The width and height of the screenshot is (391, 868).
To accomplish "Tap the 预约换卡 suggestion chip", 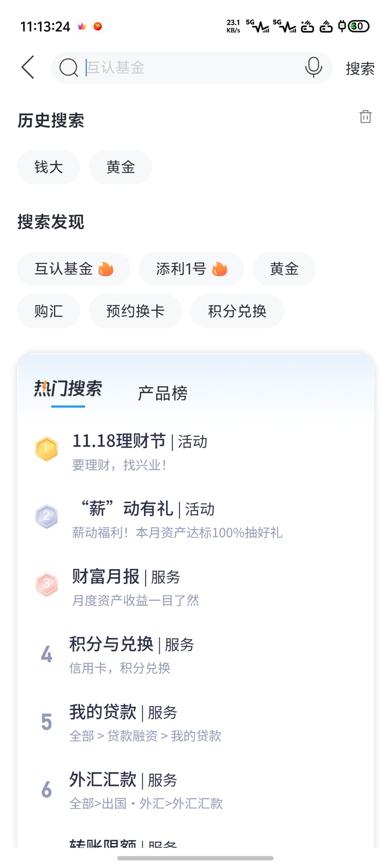I will click(x=135, y=311).
